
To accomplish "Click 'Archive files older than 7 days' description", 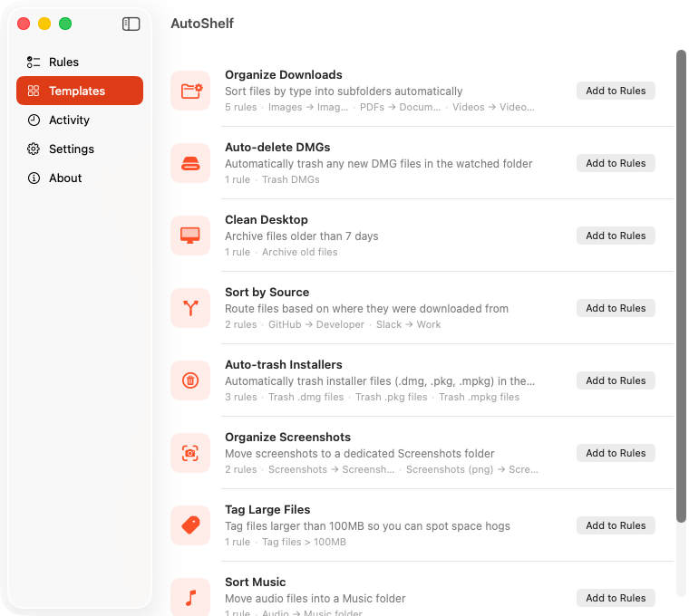I will [301, 236].
